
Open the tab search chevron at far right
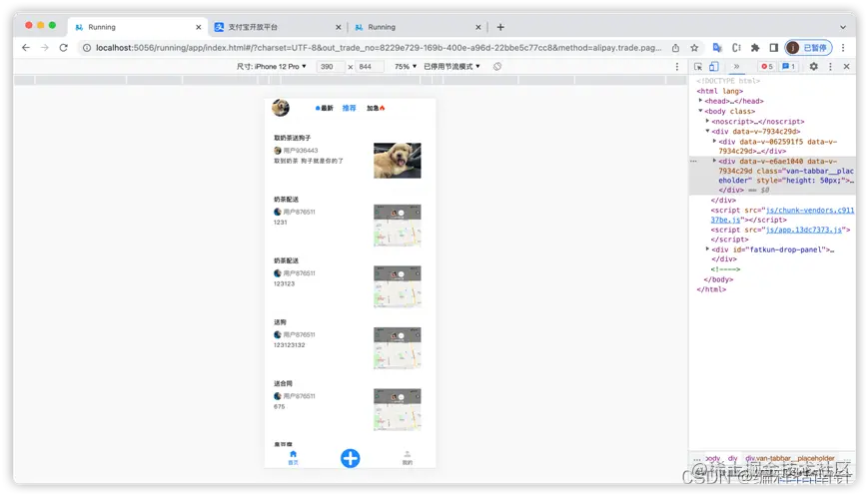tap(843, 27)
